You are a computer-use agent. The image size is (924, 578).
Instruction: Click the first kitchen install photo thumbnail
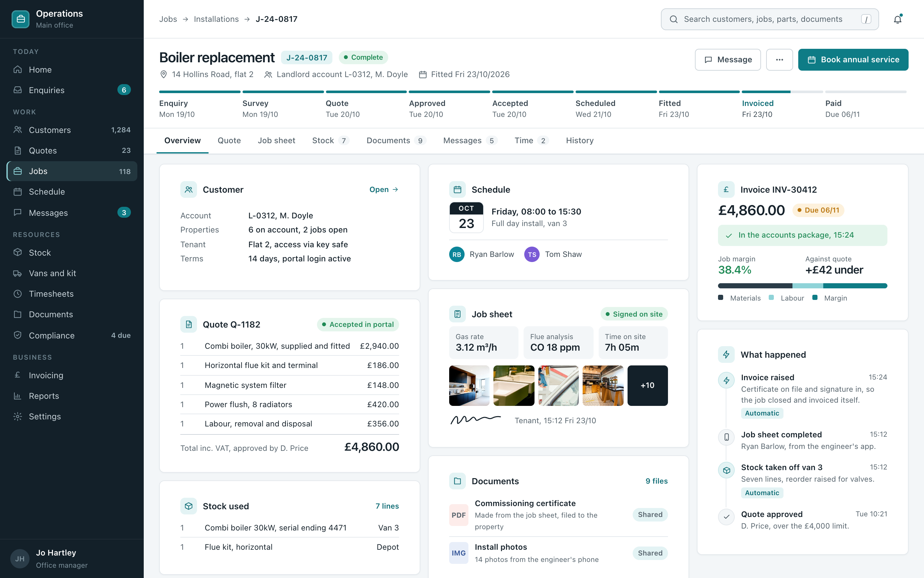click(x=469, y=386)
